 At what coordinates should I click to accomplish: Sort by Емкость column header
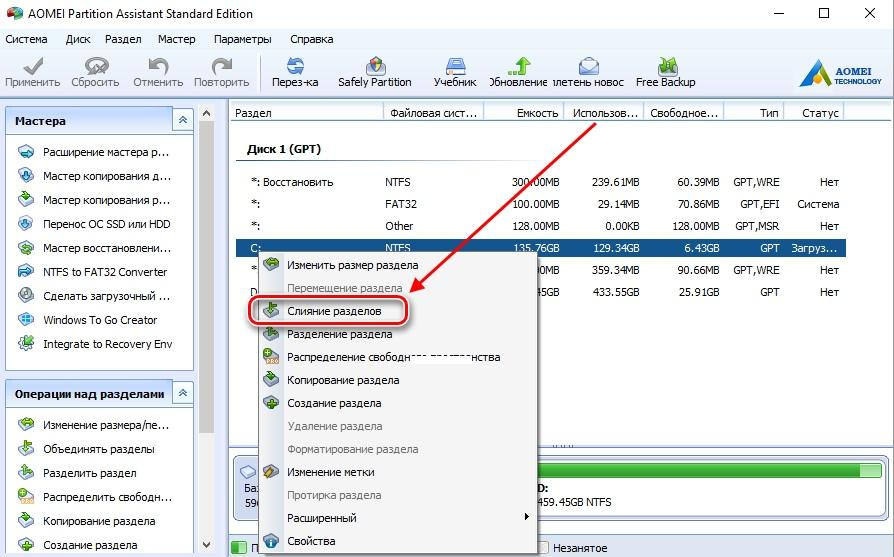524,113
